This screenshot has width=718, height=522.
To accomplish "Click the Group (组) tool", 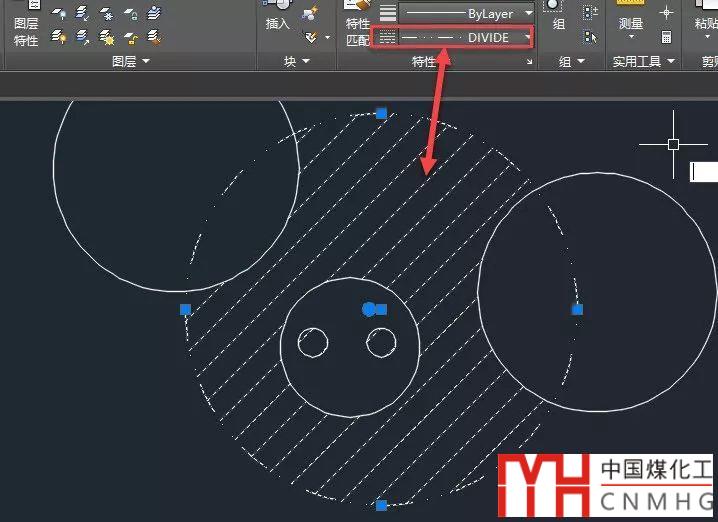I will [x=558, y=23].
